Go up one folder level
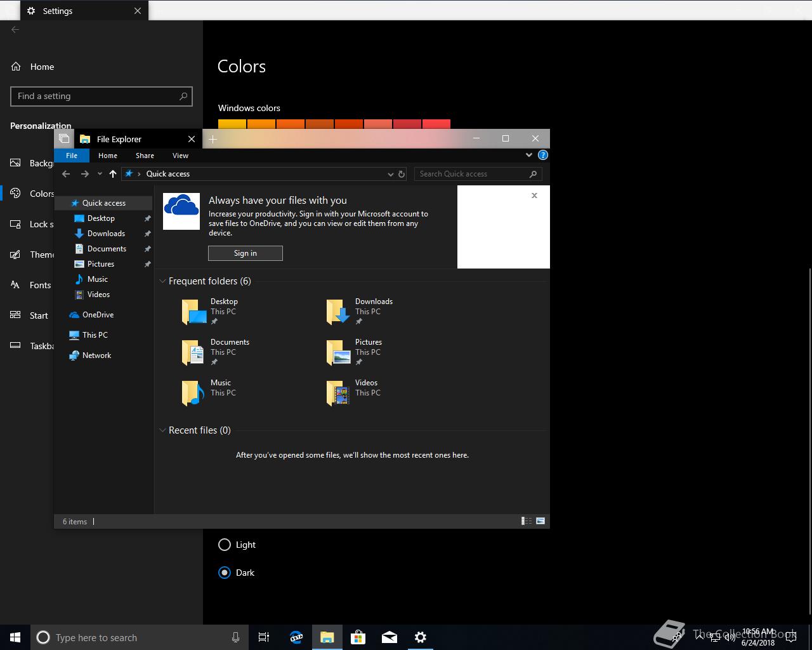 click(x=113, y=174)
